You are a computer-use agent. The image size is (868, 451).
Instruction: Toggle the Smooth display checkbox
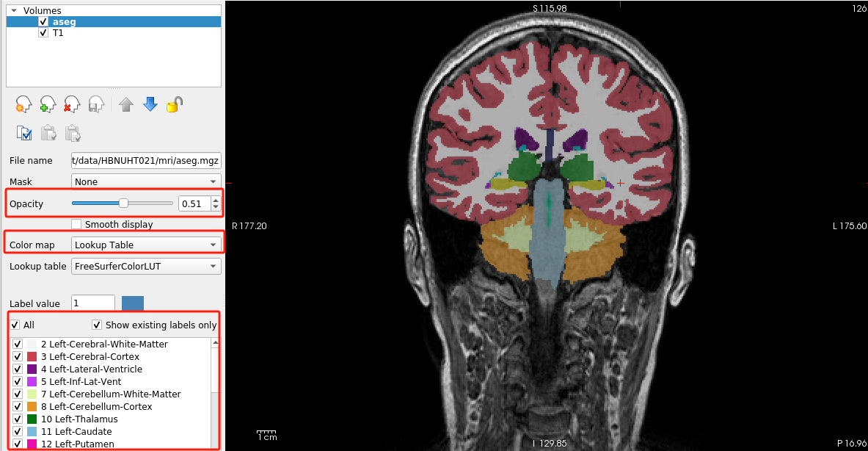76,224
